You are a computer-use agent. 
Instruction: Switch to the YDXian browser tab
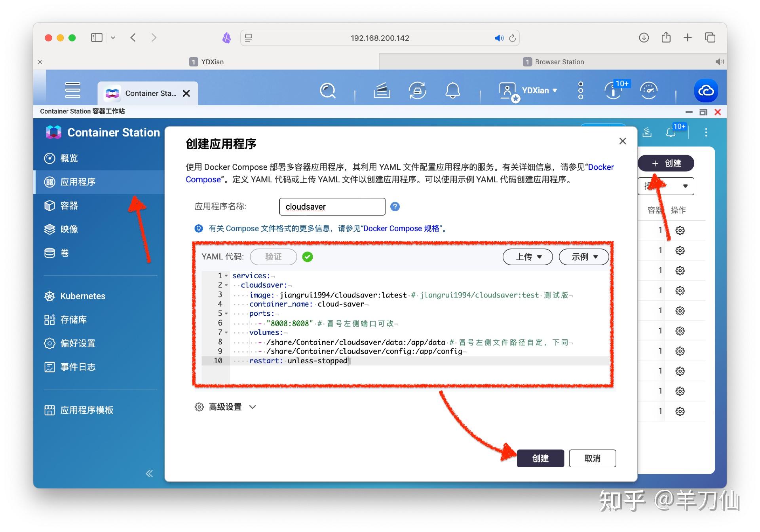(214, 62)
